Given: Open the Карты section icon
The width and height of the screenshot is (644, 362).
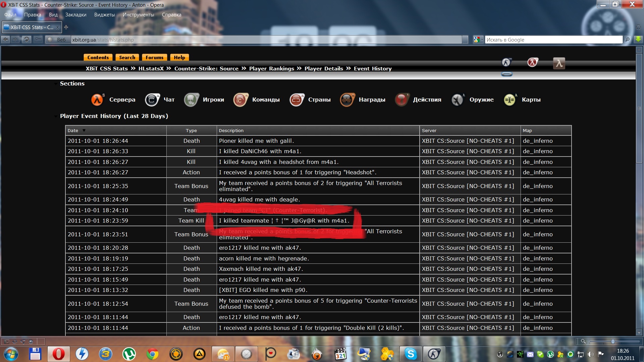Looking at the screenshot, I should (x=510, y=100).
